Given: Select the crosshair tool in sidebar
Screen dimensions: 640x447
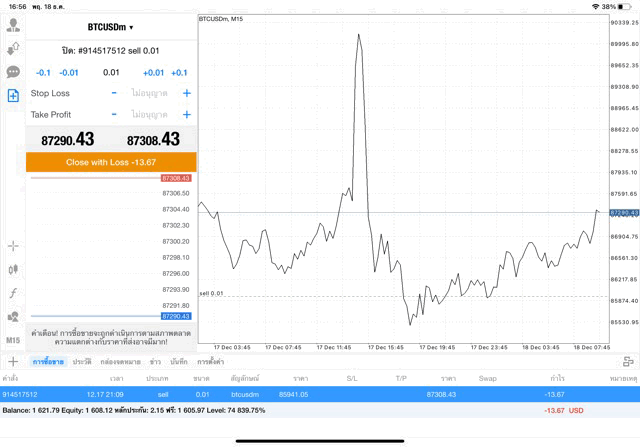Looking at the screenshot, I should pyautogui.click(x=13, y=245).
